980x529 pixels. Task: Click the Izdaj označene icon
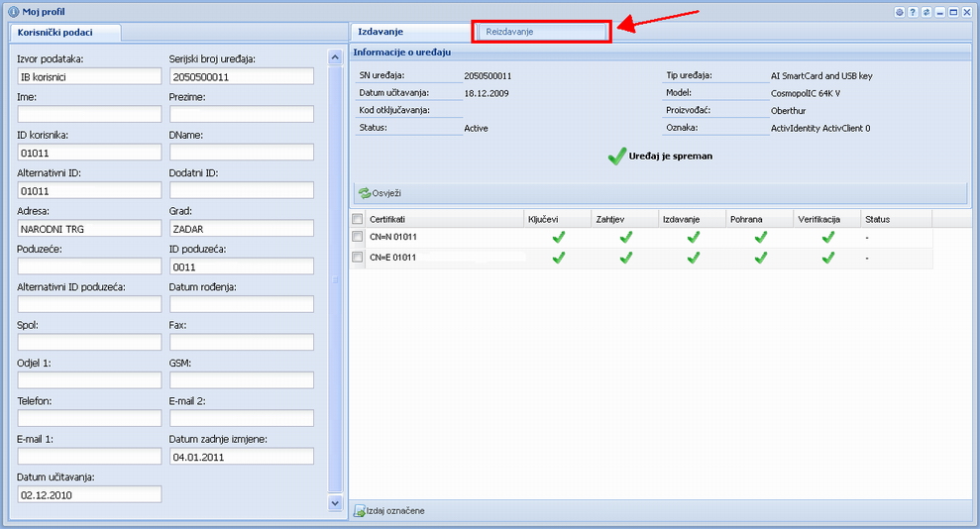click(x=360, y=510)
